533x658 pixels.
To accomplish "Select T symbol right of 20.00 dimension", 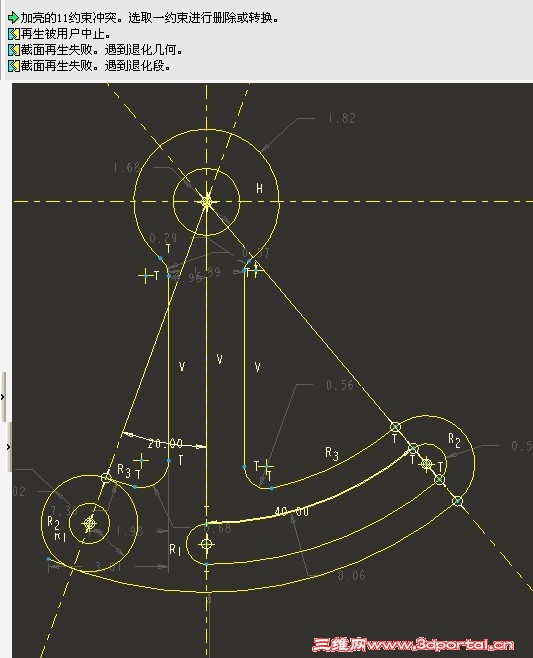I will (180, 460).
